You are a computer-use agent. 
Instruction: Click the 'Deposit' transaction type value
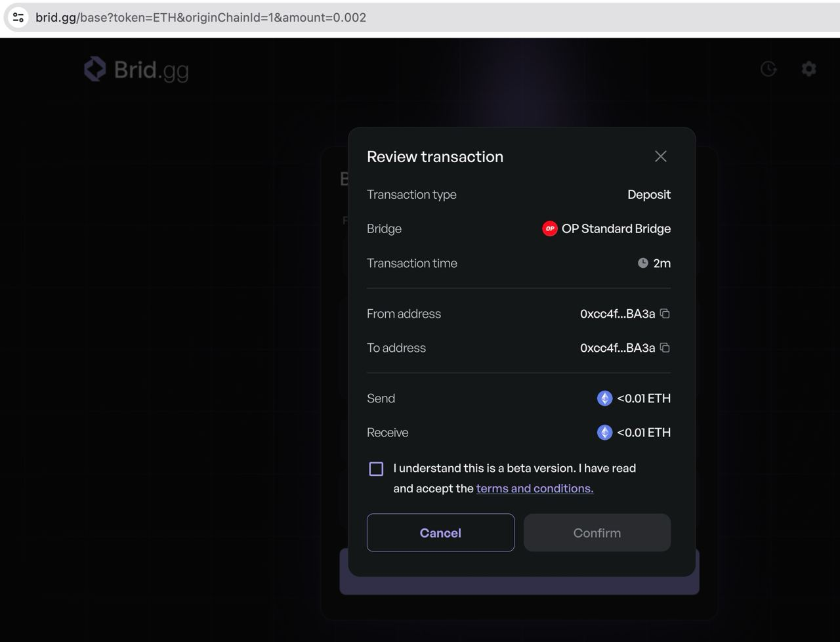(649, 194)
